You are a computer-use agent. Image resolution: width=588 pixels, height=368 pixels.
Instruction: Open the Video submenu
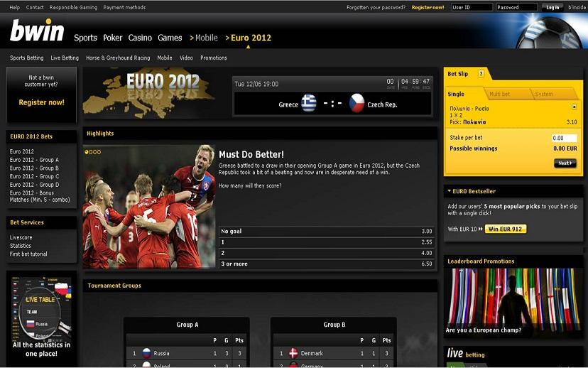pyautogui.click(x=186, y=58)
